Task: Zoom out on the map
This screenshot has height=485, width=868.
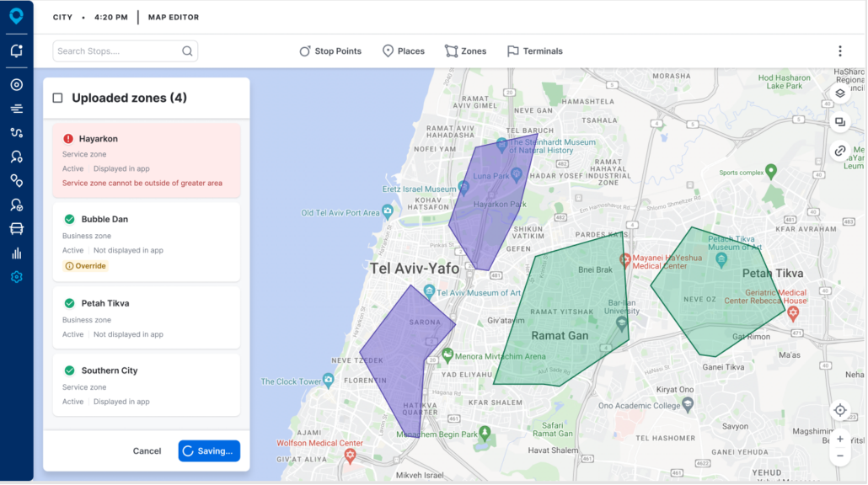Action: tap(839, 456)
